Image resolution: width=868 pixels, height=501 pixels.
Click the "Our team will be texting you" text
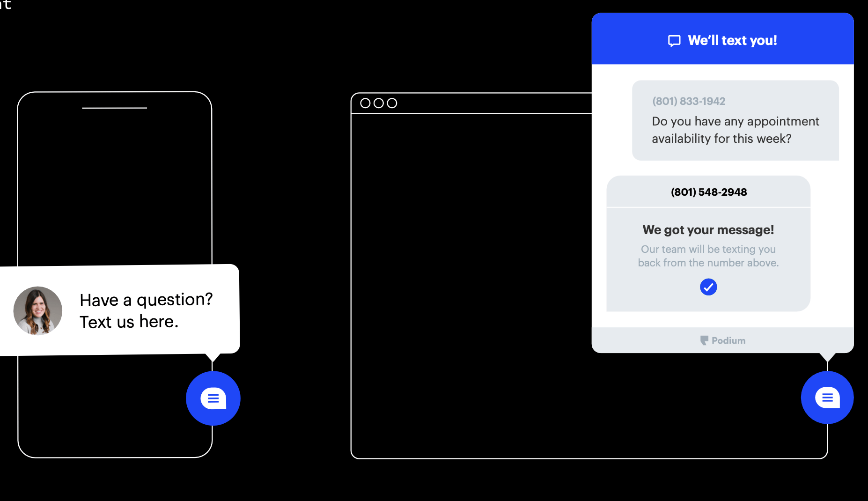coord(708,249)
